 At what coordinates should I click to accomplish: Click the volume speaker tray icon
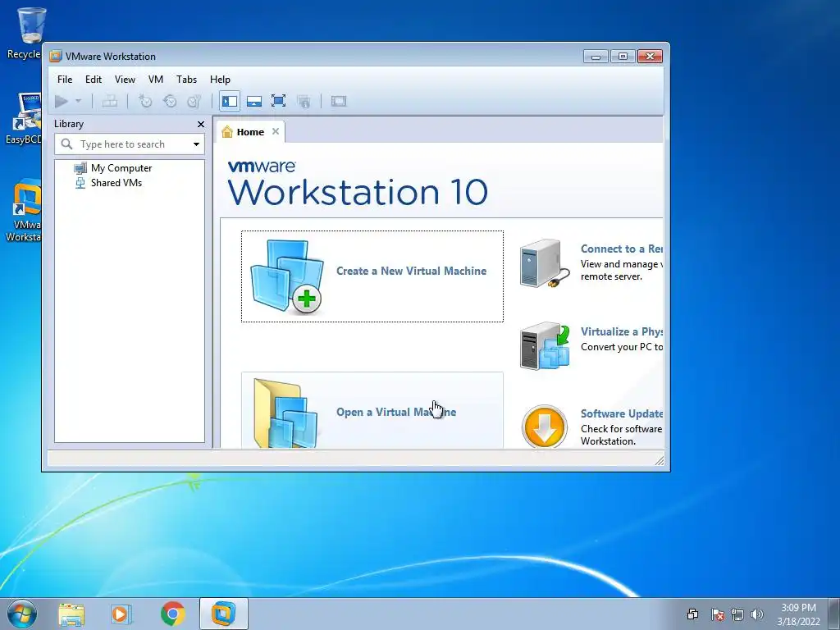point(757,614)
